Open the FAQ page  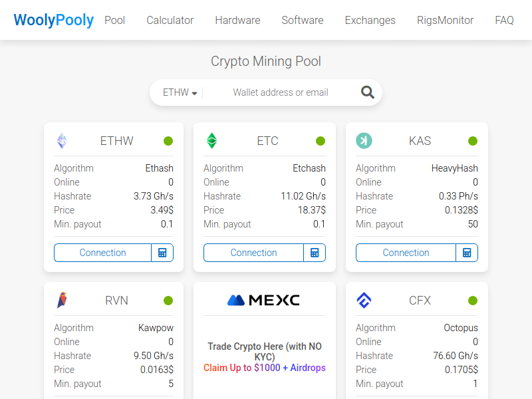pyautogui.click(x=504, y=21)
